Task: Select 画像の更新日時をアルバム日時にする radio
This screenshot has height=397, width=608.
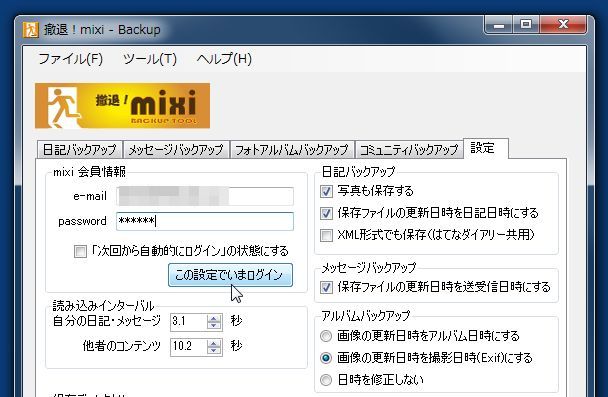Action: coord(326,336)
